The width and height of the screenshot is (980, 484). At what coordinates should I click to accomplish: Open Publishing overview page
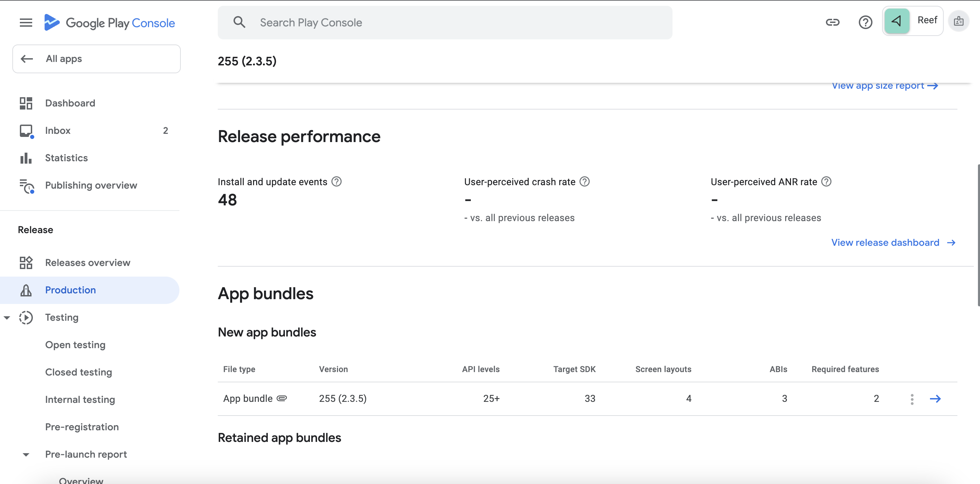(91, 186)
